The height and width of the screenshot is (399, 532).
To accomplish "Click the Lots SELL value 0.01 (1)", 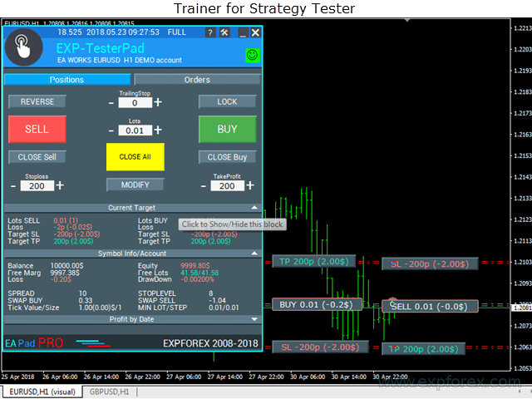I will coord(66,220).
